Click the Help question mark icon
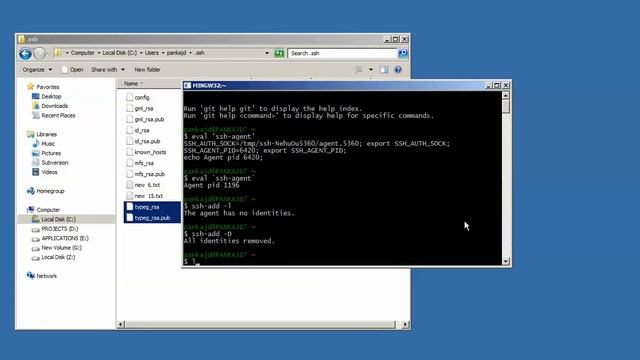640x360 pixels. coord(398,70)
